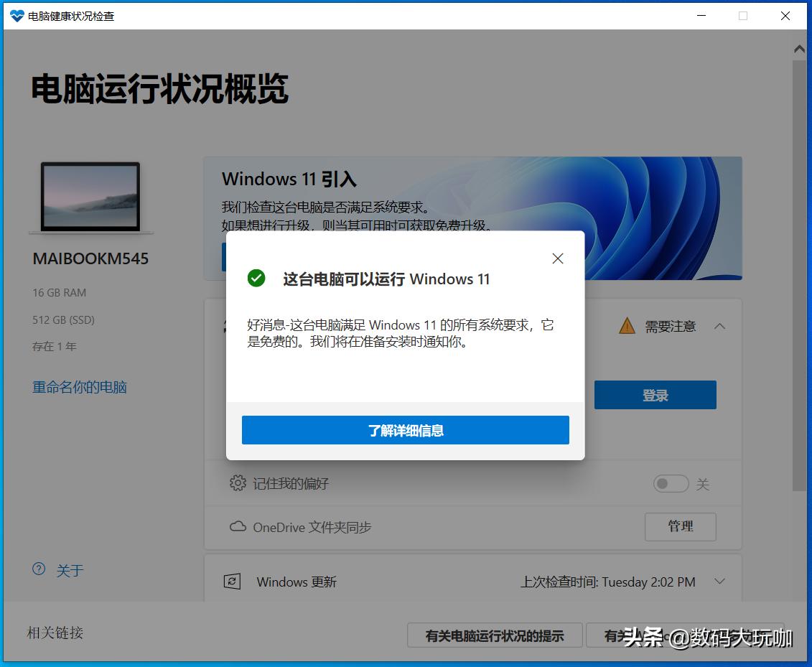Click the warning triangle icon near 需要注意
Screen dimensions: 812x667
coord(627,326)
